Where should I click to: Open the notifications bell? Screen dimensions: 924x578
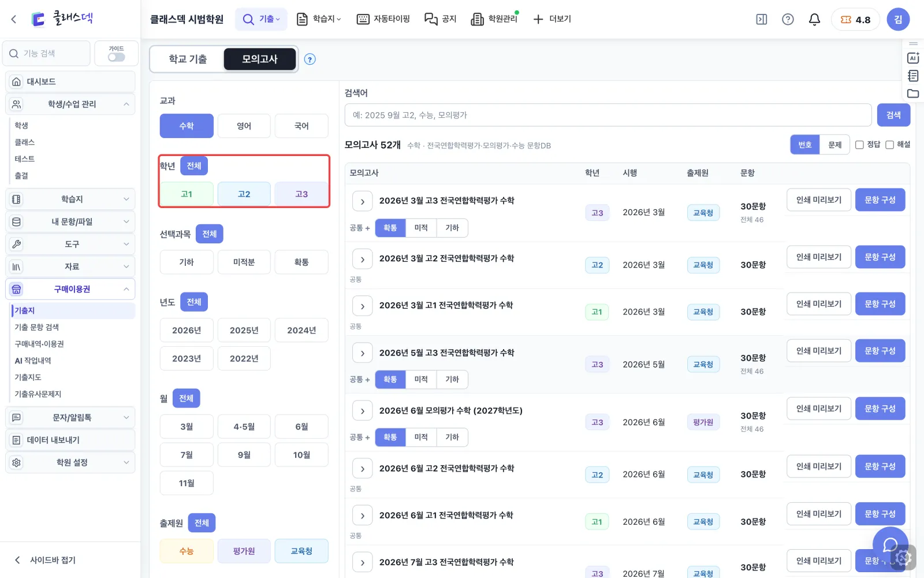point(814,19)
